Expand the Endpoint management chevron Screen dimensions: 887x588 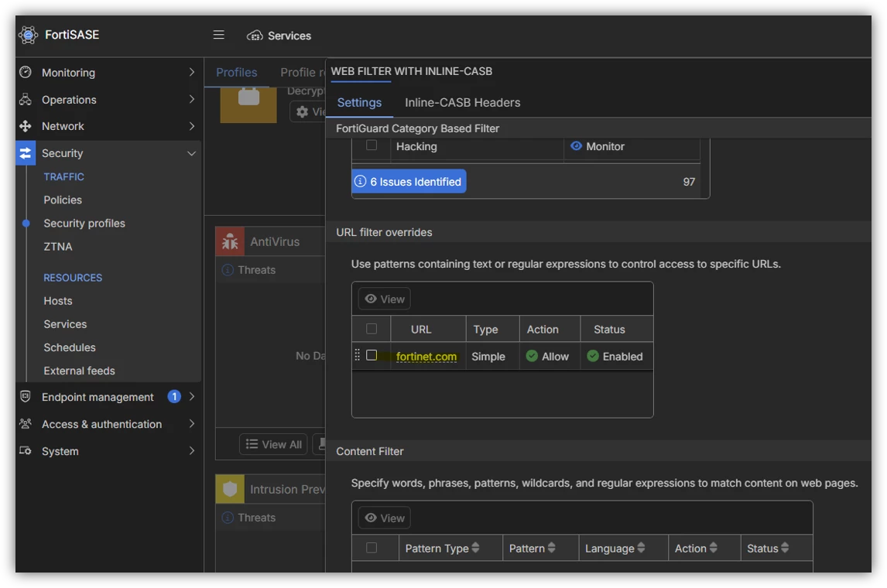[x=192, y=396]
